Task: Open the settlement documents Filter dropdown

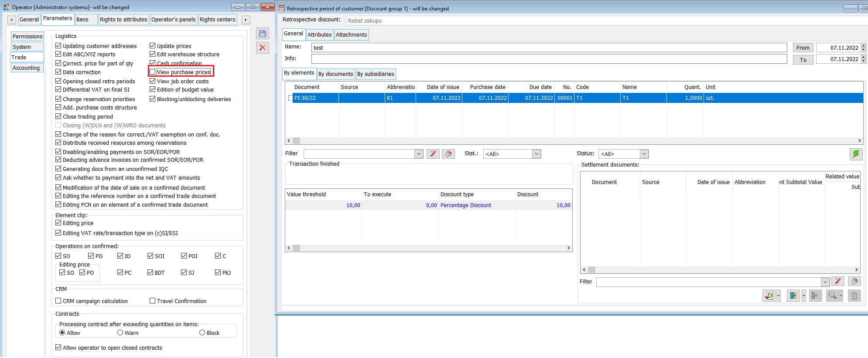Action: tap(825, 282)
